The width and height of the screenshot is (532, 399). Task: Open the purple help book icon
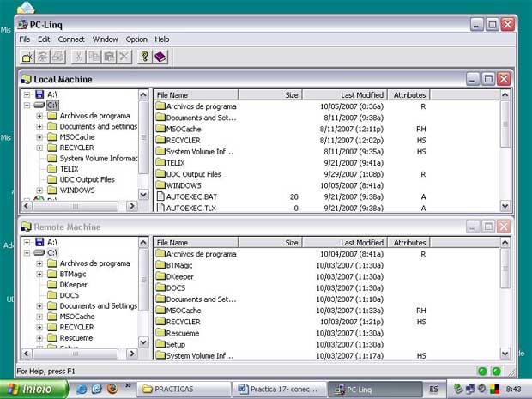[160, 57]
